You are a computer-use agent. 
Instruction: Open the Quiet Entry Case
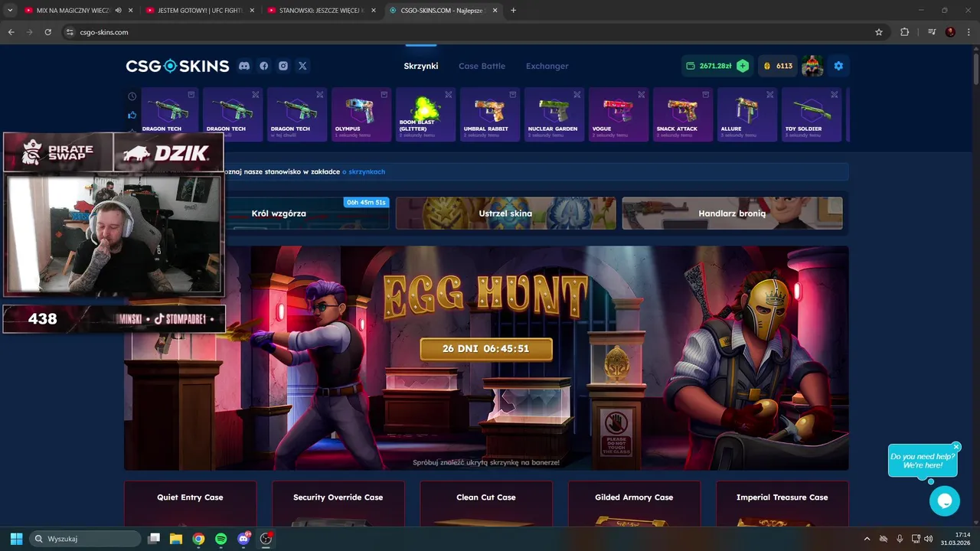click(190, 504)
